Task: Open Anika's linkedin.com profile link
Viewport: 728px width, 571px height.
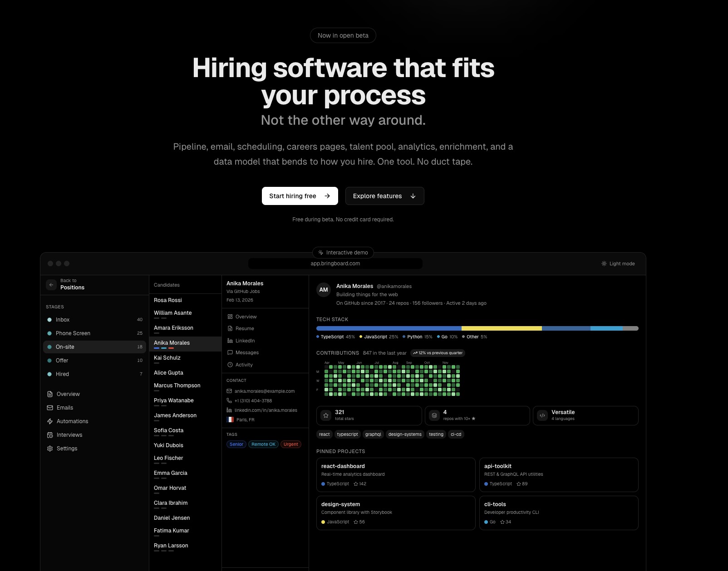Action: tap(266, 410)
